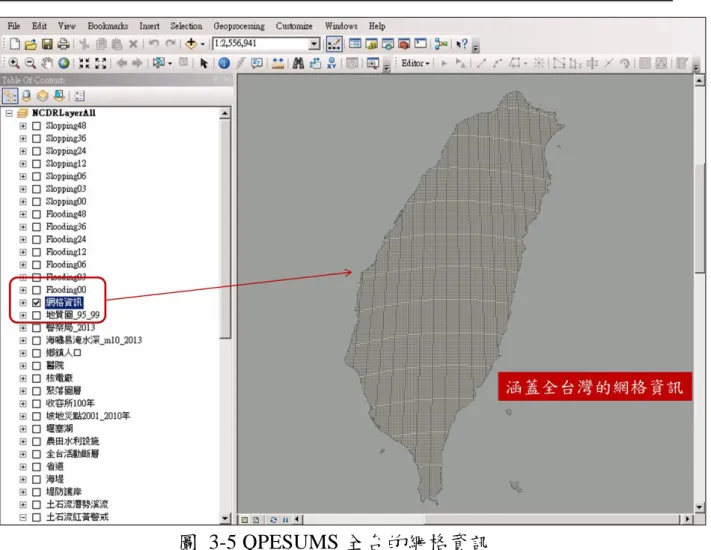
Task: Choose the Select Elements arrow tool
Action: (204, 63)
